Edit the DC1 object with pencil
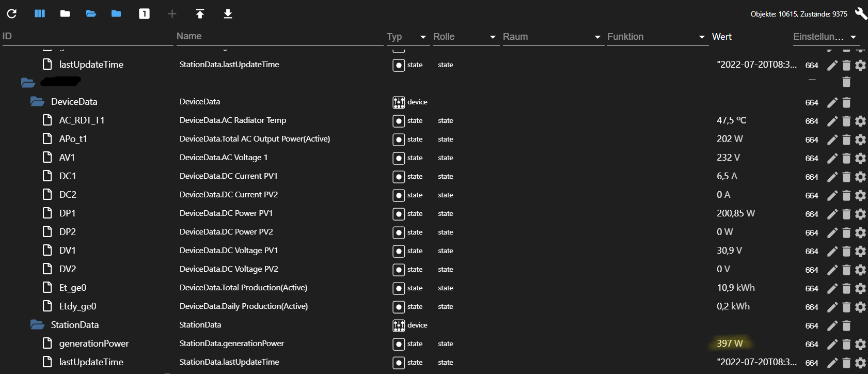This screenshot has width=868, height=374. click(x=832, y=177)
